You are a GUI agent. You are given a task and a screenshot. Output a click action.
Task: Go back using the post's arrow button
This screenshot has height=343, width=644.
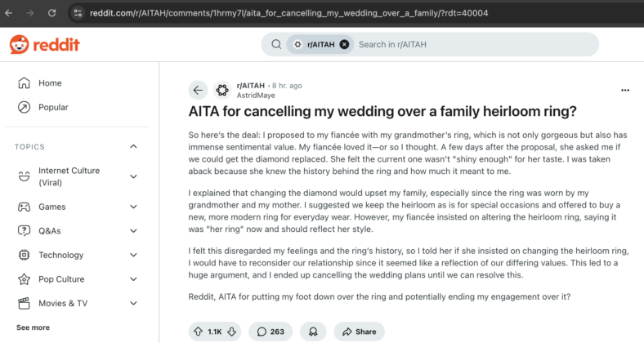click(198, 91)
